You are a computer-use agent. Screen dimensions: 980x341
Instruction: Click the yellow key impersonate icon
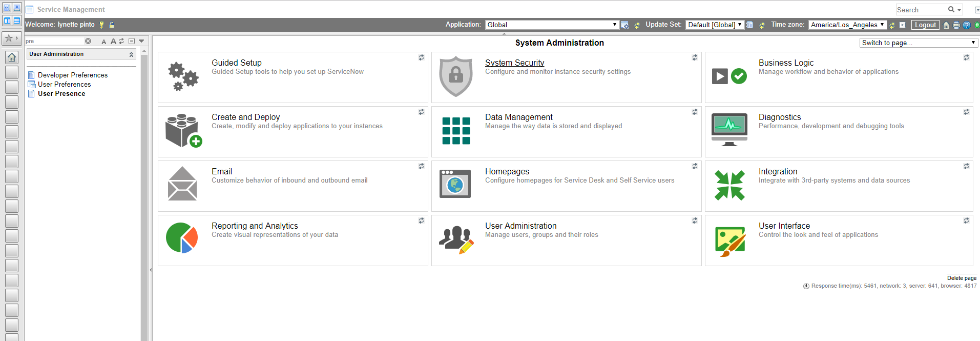(101, 25)
